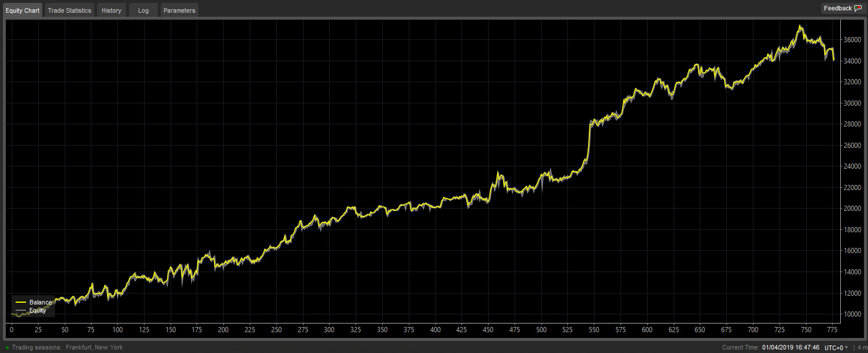Open the Trade Statistics tab
Image resolution: width=868 pixels, height=353 pixels.
69,10
